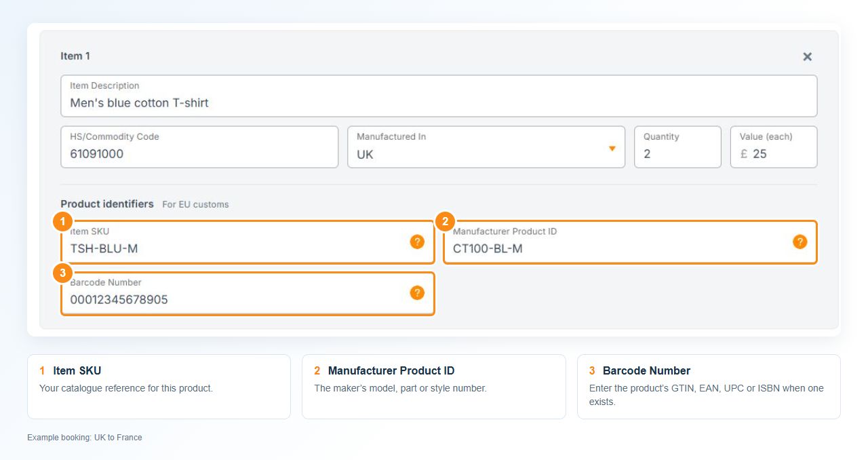This screenshot has height=460, width=868.
Task: Select 'Example booking: UK to France' caption
Action: pos(85,438)
